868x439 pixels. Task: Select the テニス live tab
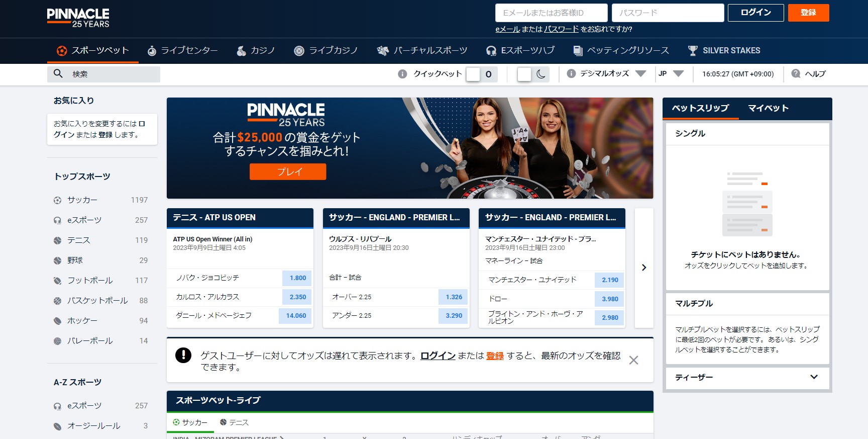click(x=234, y=422)
